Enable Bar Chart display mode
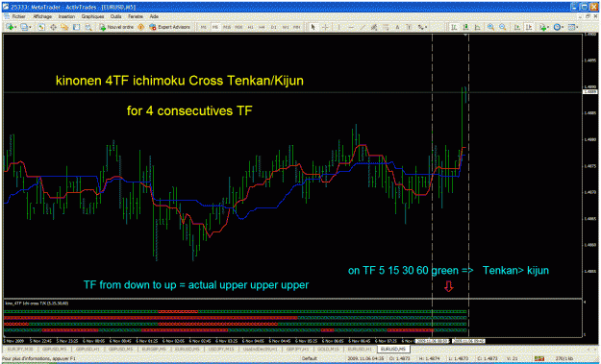This screenshot has width=601, height=364. click(454, 27)
